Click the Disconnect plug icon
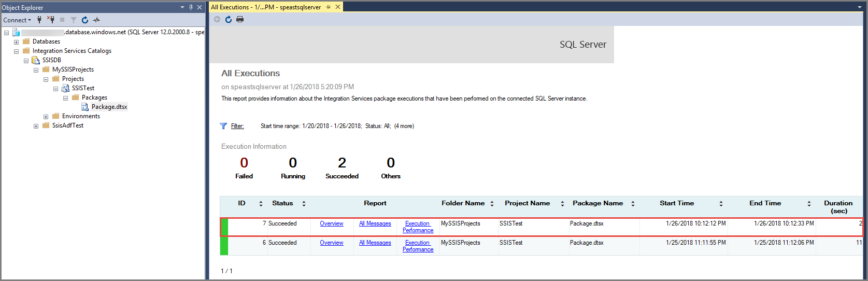The height and width of the screenshot is (281, 868). 51,20
